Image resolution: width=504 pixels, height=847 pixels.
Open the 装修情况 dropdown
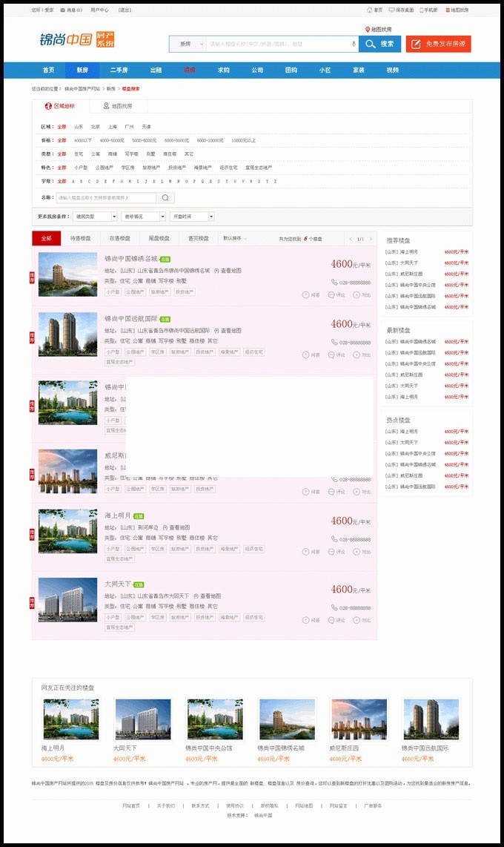144,217
